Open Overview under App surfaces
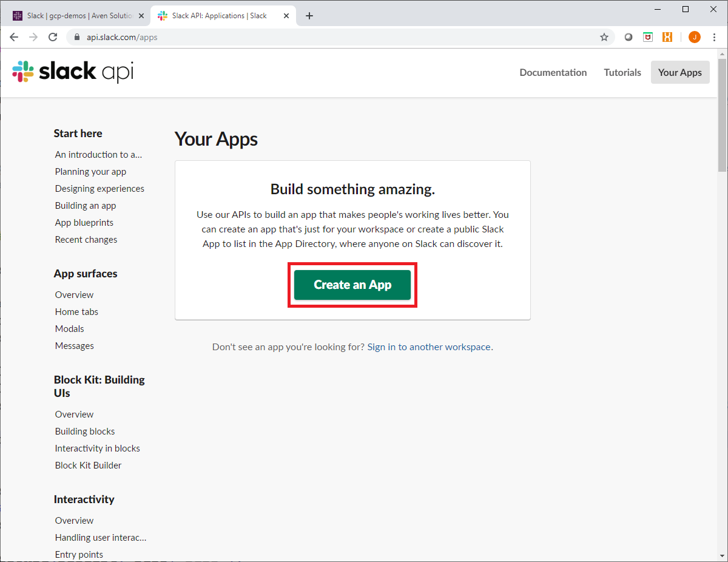Viewport: 728px width, 562px height. [x=74, y=295]
